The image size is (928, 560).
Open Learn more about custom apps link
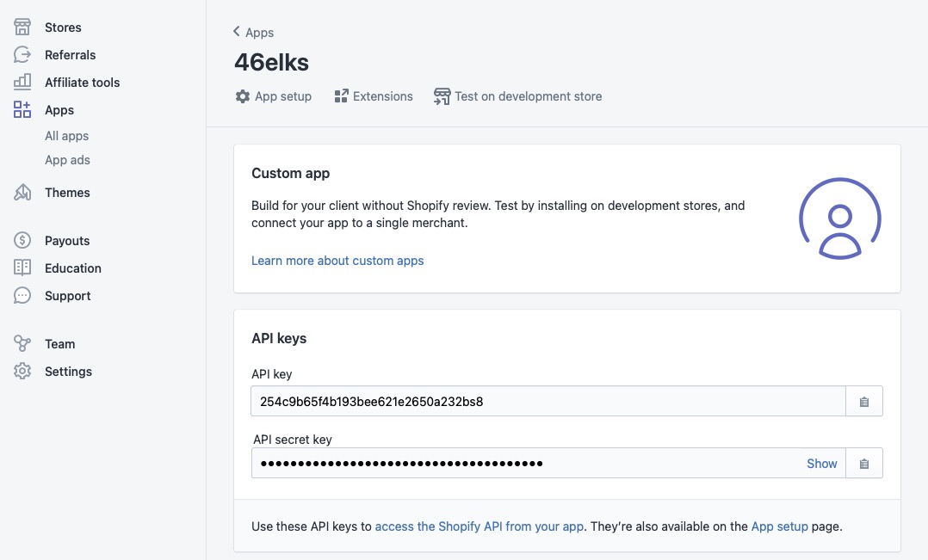[337, 261]
